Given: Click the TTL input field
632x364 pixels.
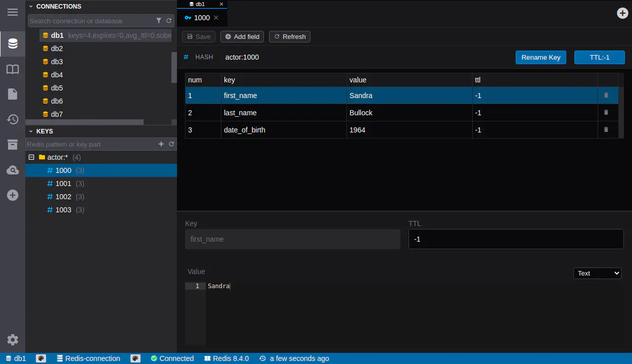Looking at the screenshot, I should (516, 239).
